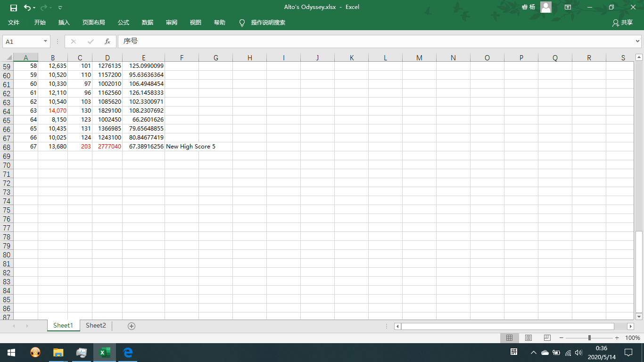The height and width of the screenshot is (362, 644).
Task: Launch Microsoft Edge from the taskbar
Action: tap(128, 353)
